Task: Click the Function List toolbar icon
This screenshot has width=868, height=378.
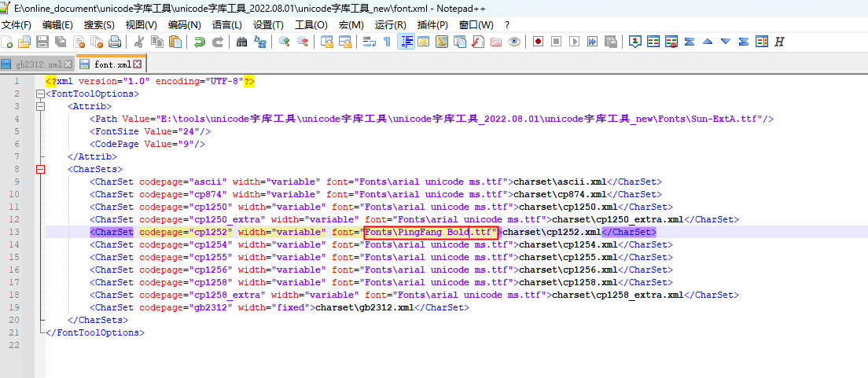Action: [x=478, y=42]
